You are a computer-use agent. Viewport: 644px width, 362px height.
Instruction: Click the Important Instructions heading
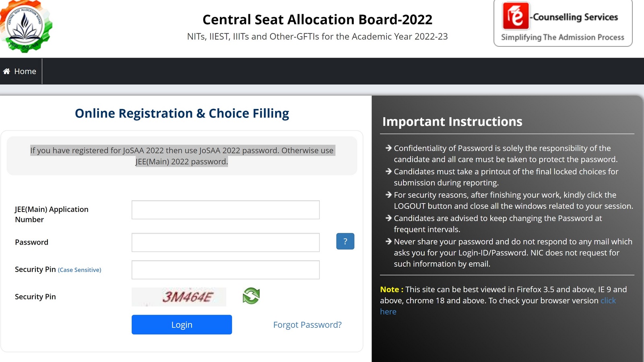click(452, 121)
